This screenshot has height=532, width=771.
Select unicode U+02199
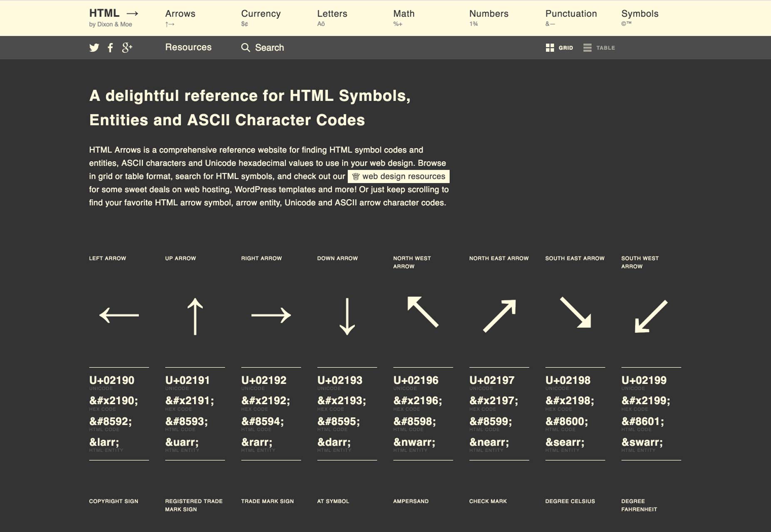click(x=644, y=380)
